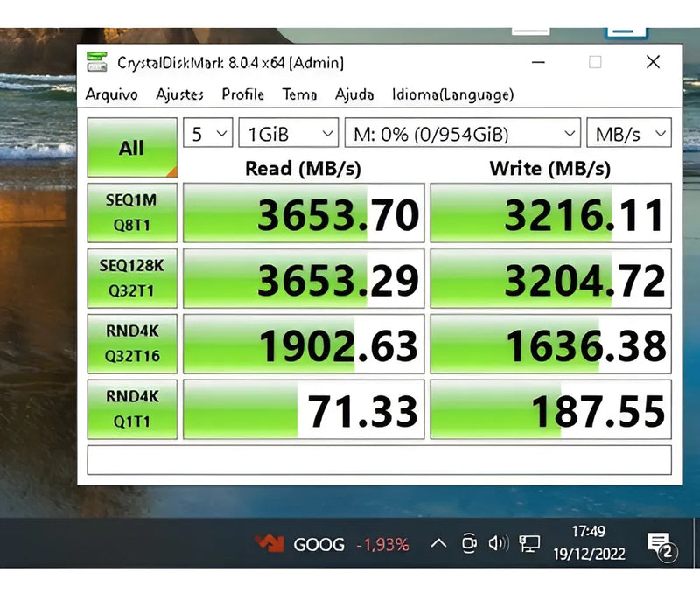The width and height of the screenshot is (700, 600).
Task: Open the test count dropdown showing 5
Action: point(207,134)
